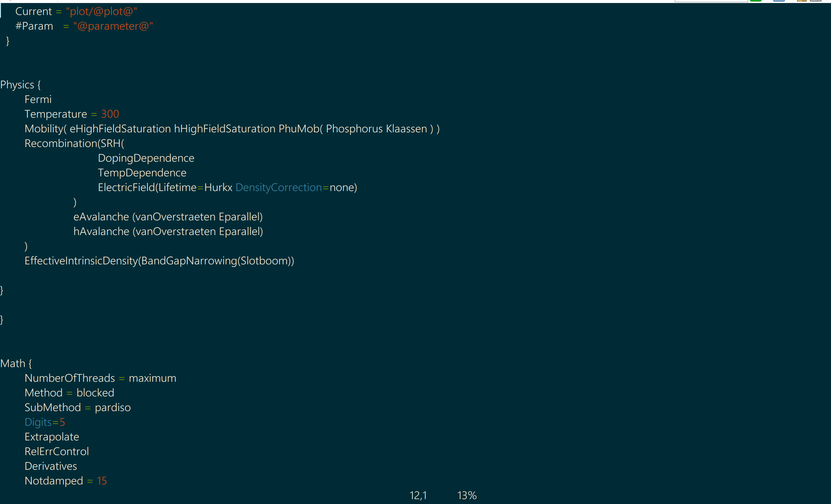Viewport: 831px width, 504px height.
Task: Click the blue icon in the top toolbar
Action: [x=779, y=1]
